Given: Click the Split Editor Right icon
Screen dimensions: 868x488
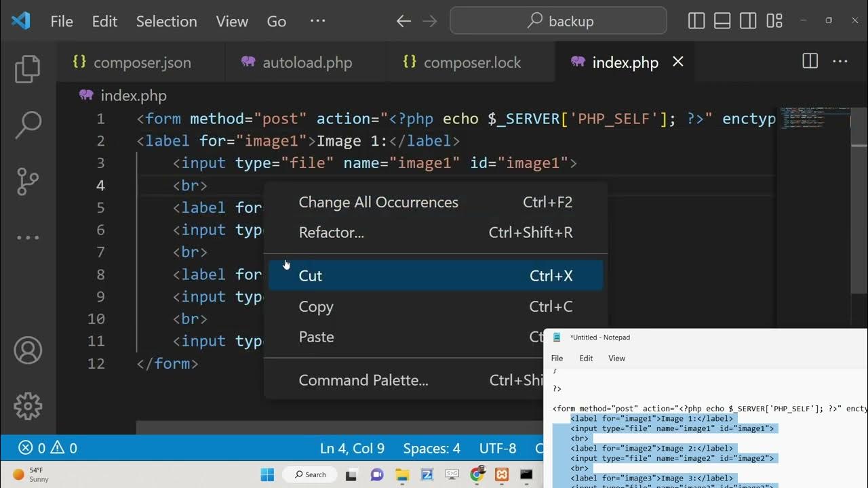Looking at the screenshot, I should (810, 62).
